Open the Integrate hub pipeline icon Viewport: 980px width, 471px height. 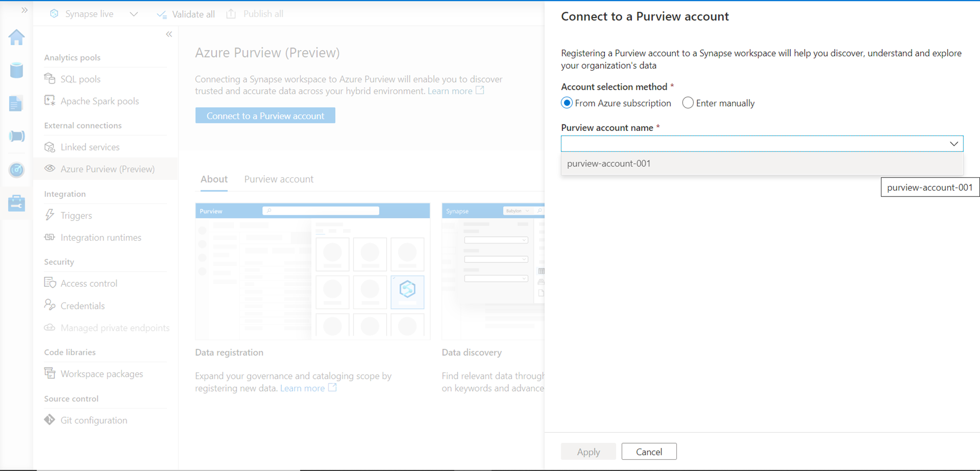click(17, 136)
